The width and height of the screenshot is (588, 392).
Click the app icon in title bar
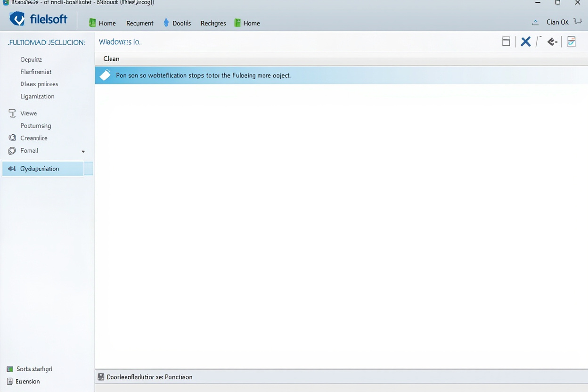tap(5, 3)
